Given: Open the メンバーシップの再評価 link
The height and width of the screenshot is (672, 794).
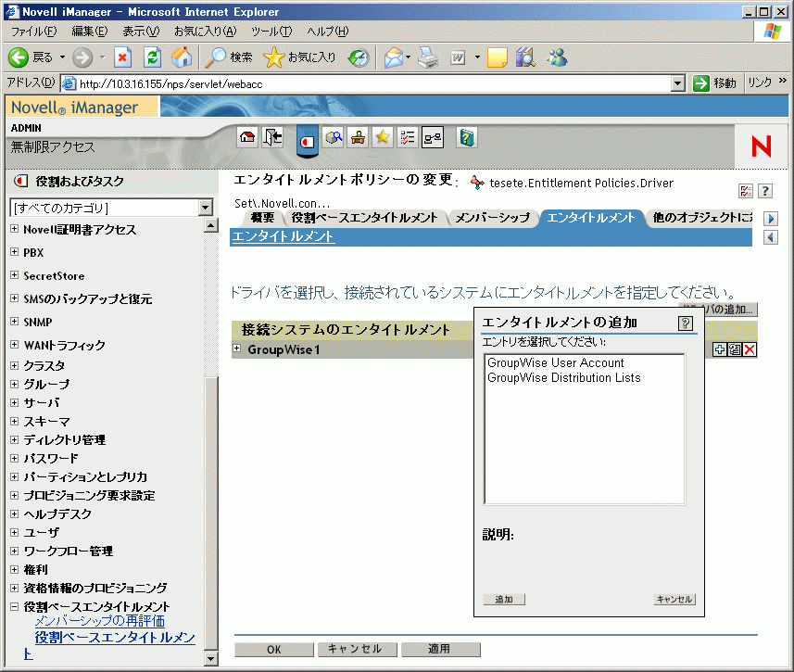Looking at the screenshot, I should coord(99,621).
